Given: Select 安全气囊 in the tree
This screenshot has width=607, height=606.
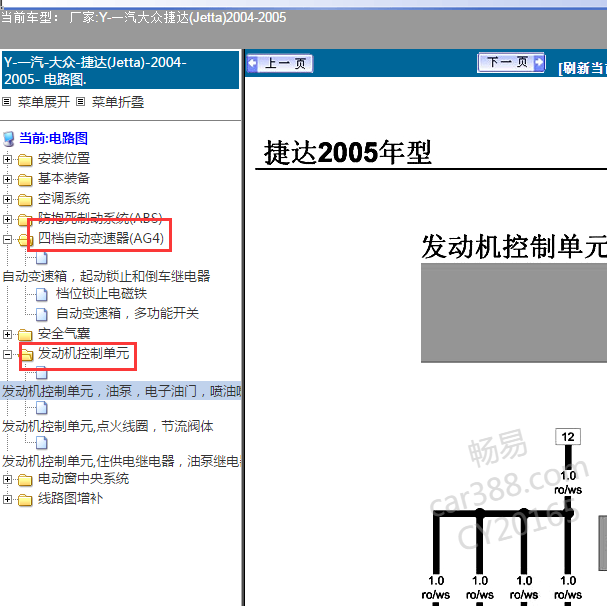Looking at the screenshot, I should (64, 333).
